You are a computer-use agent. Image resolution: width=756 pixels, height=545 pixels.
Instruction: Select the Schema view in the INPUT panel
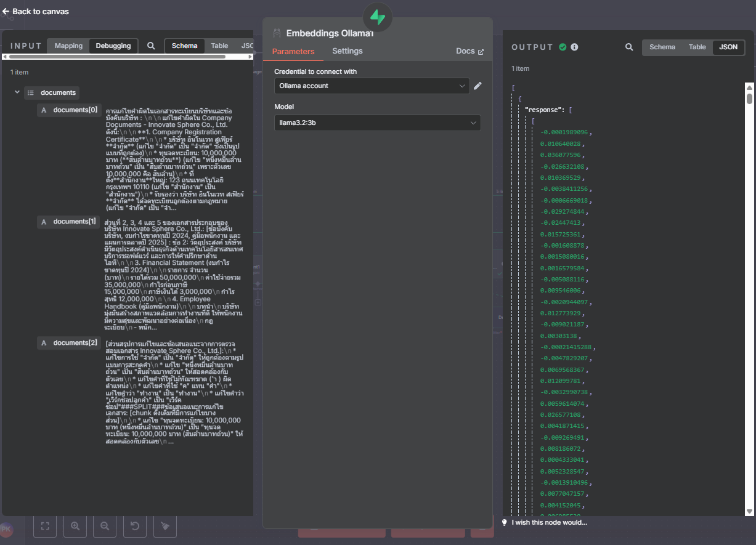coord(185,46)
